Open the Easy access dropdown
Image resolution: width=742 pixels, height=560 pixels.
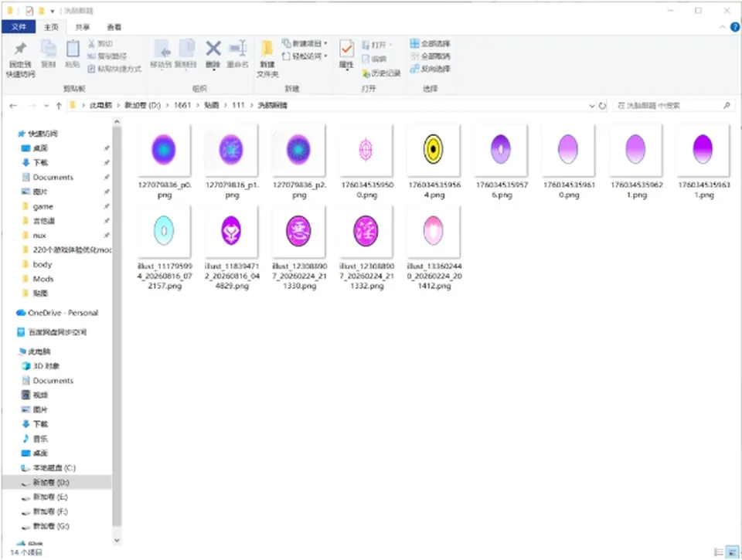point(305,56)
